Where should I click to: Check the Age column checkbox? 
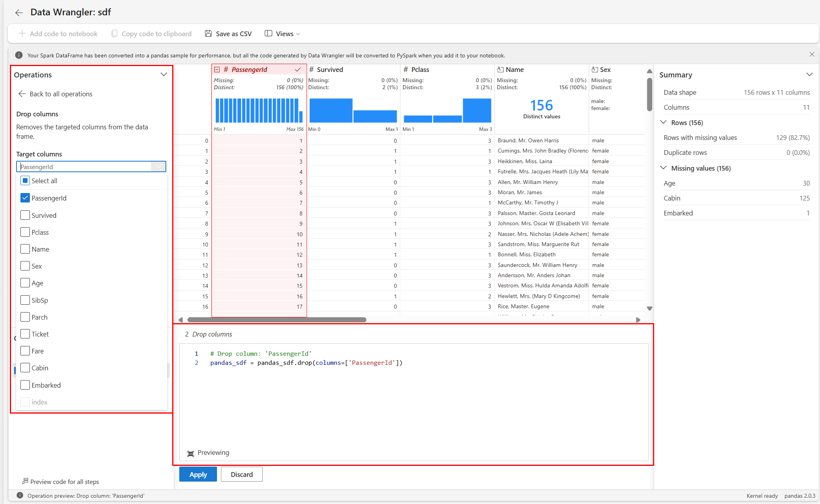(25, 283)
